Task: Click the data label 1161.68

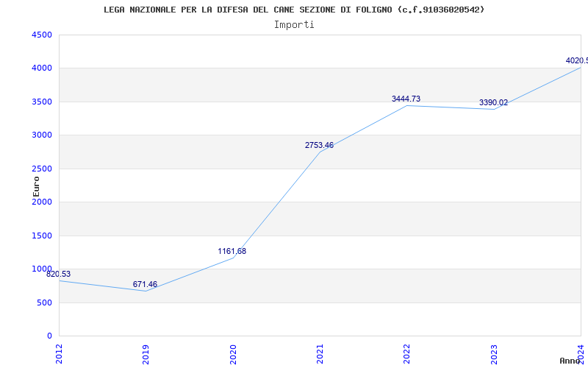Action: (x=232, y=251)
